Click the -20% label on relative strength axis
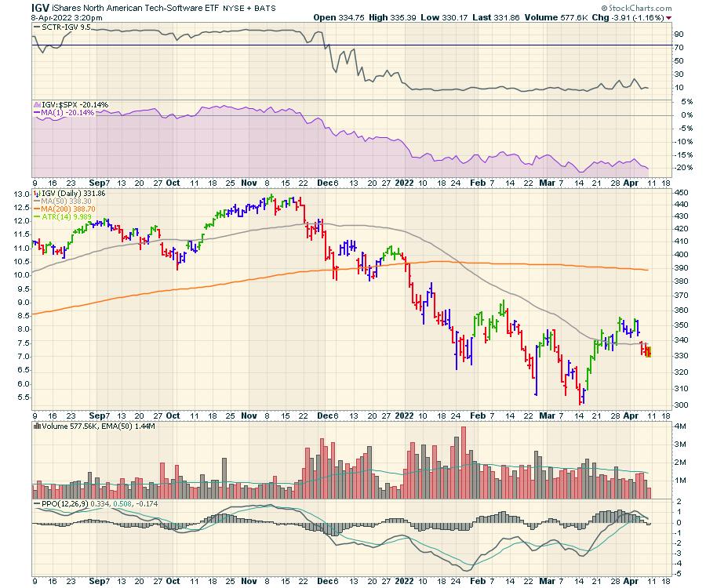The image size is (706, 588). coord(686,167)
